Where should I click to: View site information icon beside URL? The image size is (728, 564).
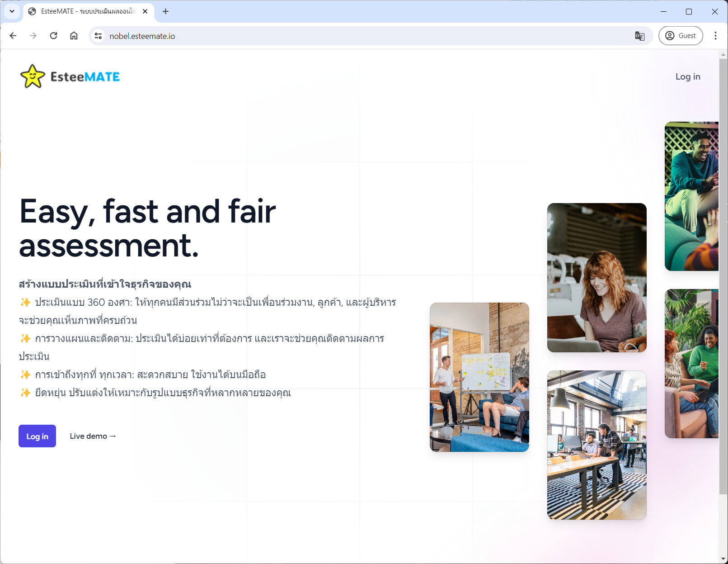coord(98,36)
